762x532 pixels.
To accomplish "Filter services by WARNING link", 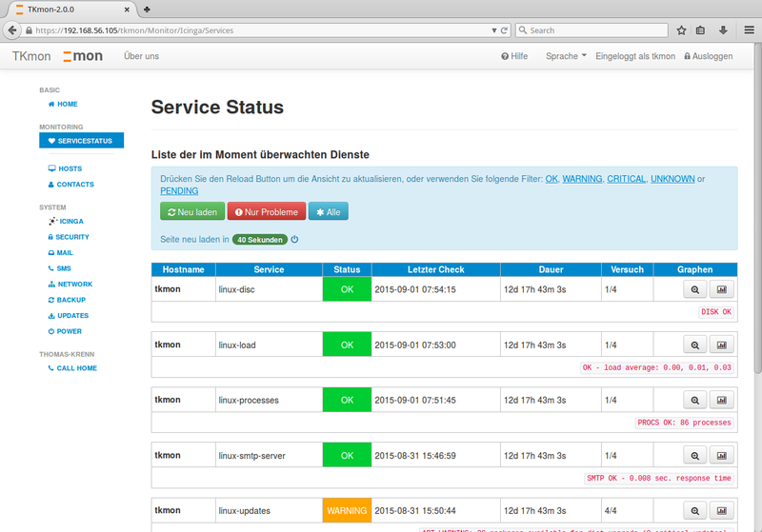I will click(582, 179).
